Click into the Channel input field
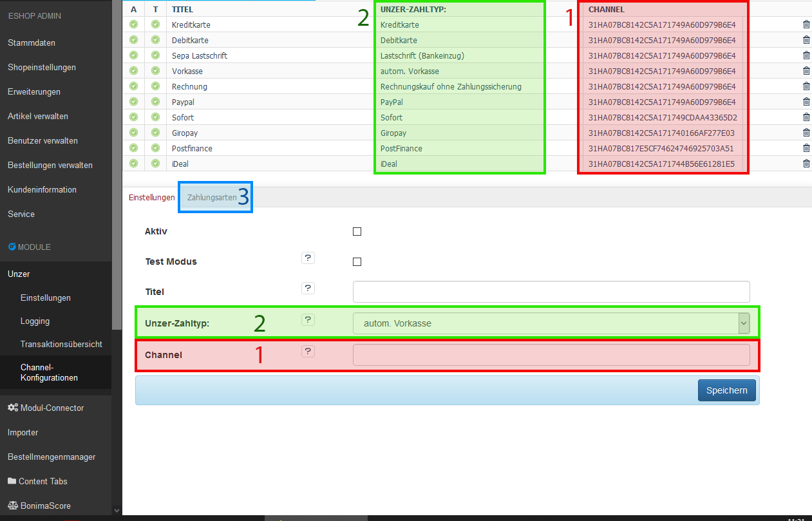 click(x=551, y=355)
